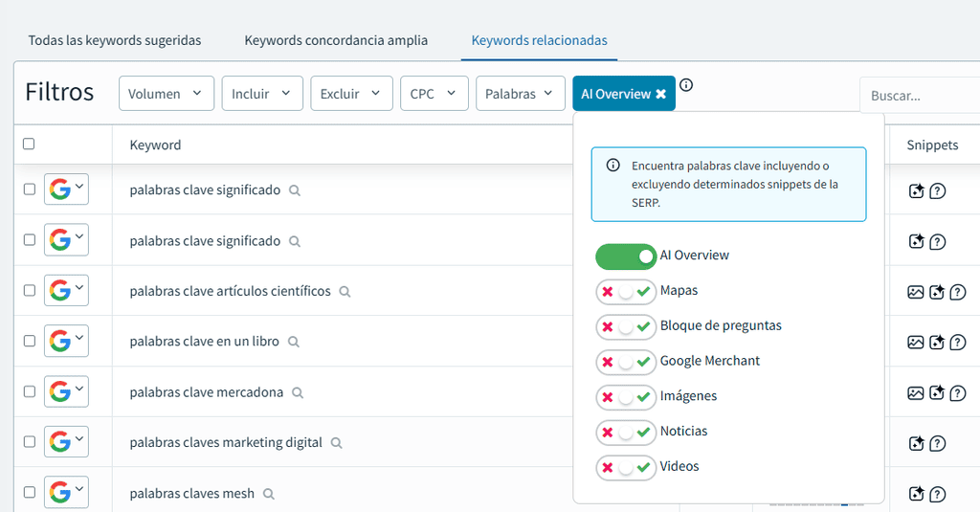This screenshot has width=980, height=512.
Task: Open Google engine dropdown for artículos científicos row
Action: (66, 291)
